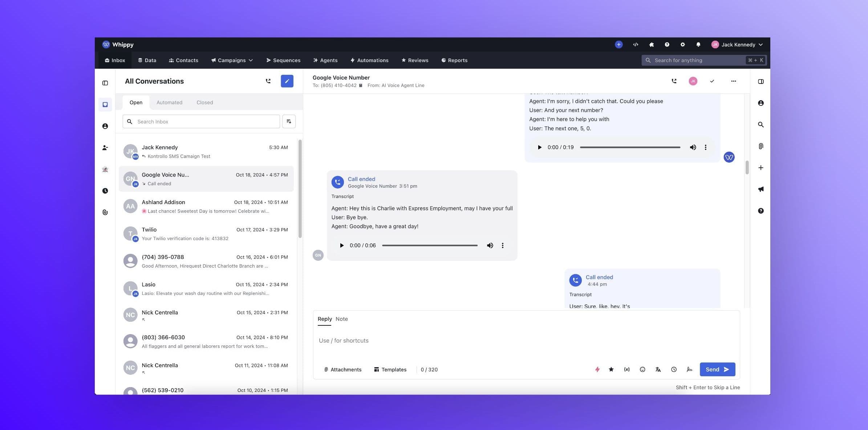Screen dimensions: 868x430
Task: Insert a variable using the {x} icon
Action: click(x=627, y=369)
